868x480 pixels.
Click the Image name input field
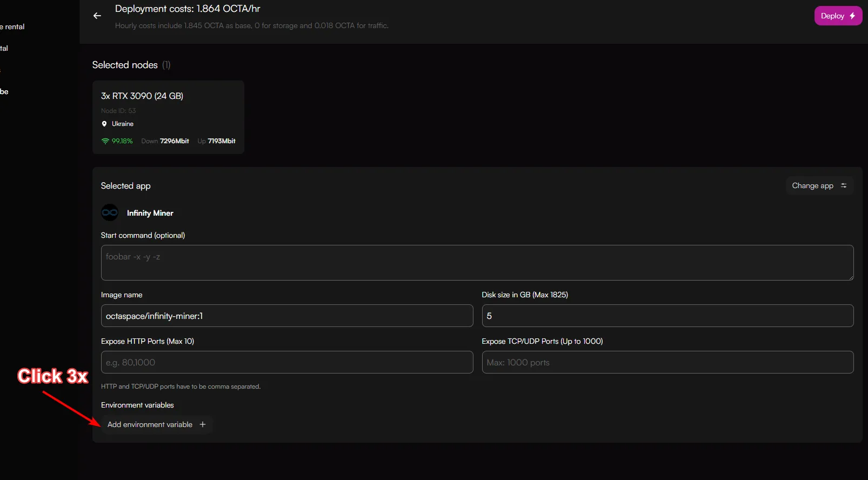(287, 316)
